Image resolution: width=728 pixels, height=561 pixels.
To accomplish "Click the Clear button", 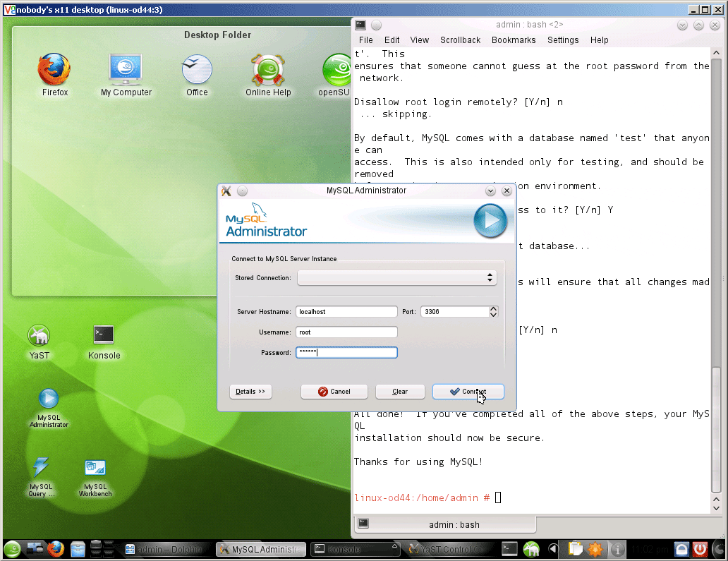I will point(400,392).
